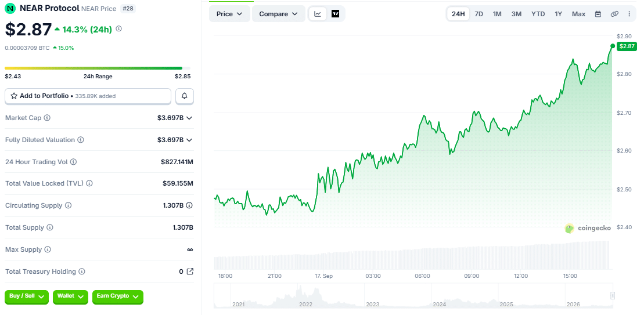Click the $2.87 current price label on chart

(627, 46)
